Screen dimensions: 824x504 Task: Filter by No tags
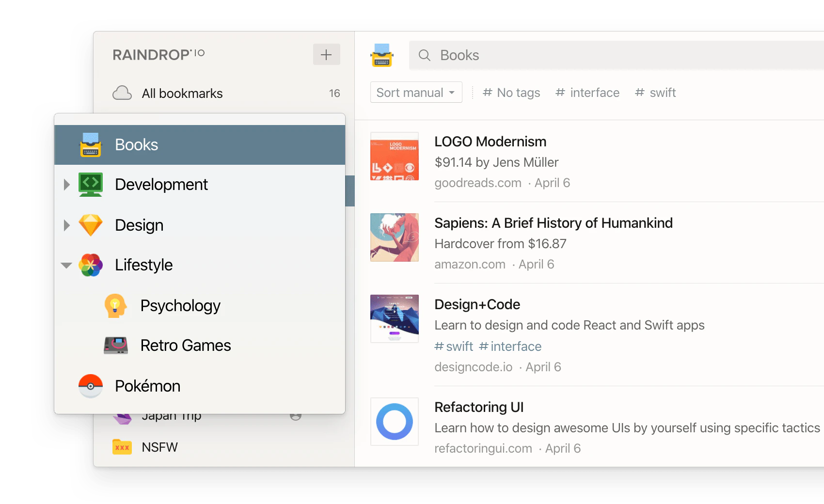click(x=511, y=93)
